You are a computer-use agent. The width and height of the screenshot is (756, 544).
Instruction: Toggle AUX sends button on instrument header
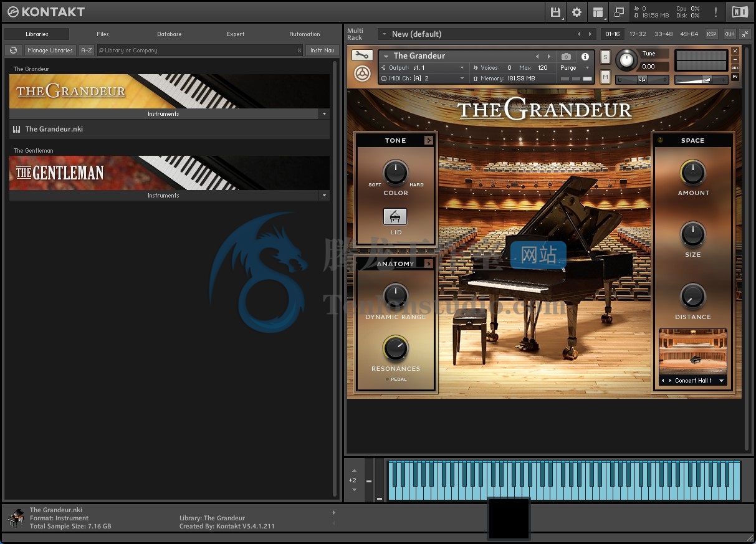tap(735, 68)
